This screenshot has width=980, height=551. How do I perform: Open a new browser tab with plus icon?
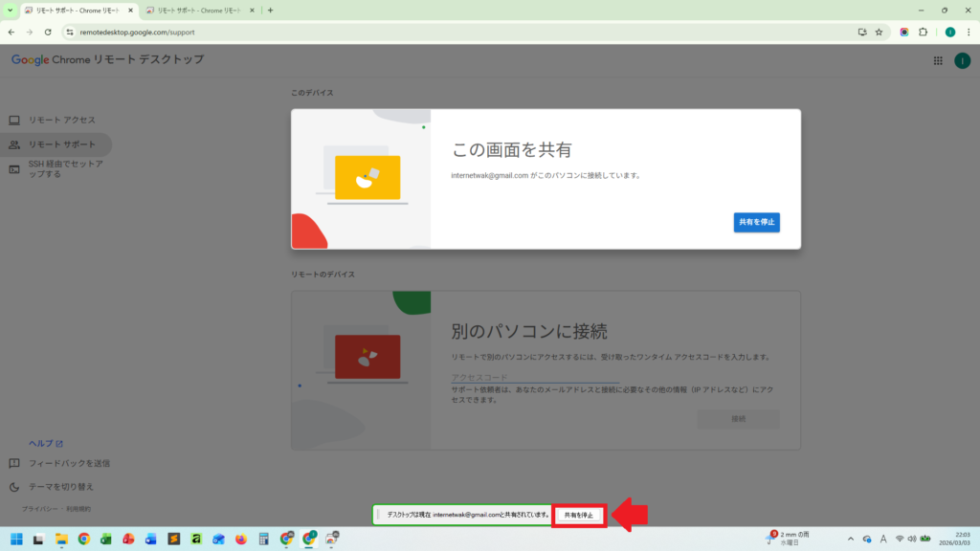click(270, 11)
